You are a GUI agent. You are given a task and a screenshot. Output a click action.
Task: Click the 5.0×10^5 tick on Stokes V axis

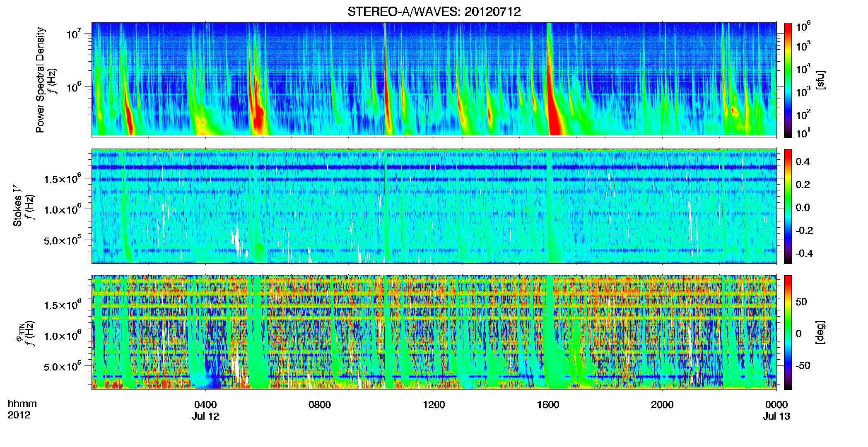point(63,240)
